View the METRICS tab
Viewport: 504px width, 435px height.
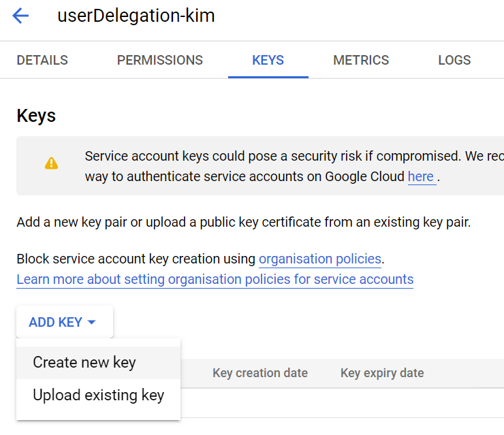[x=361, y=60]
